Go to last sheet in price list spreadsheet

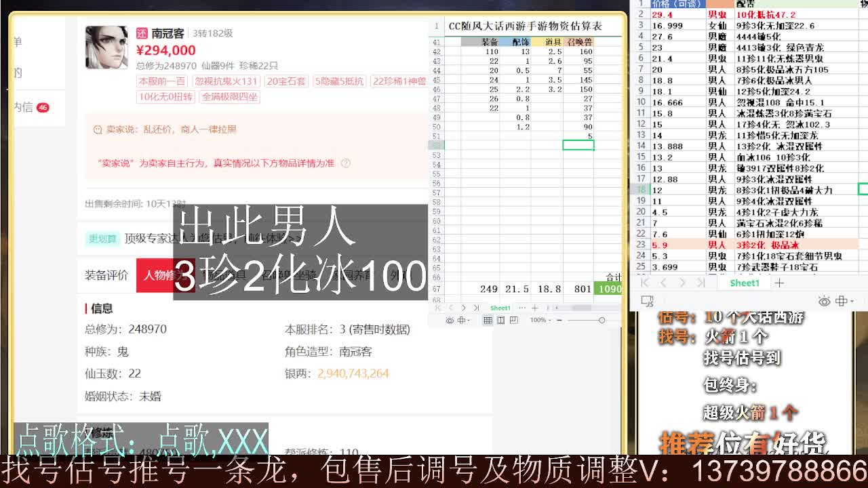[x=701, y=283]
